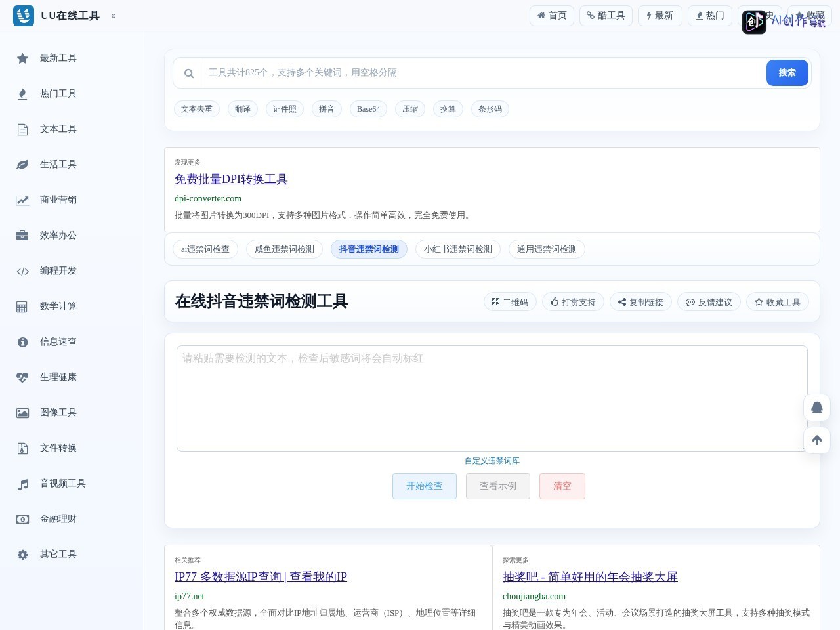Image resolution: width=840 pixels, height=630 pixels.
Task: Select the 翻译 keyword tag
Action: click(243, 109)
